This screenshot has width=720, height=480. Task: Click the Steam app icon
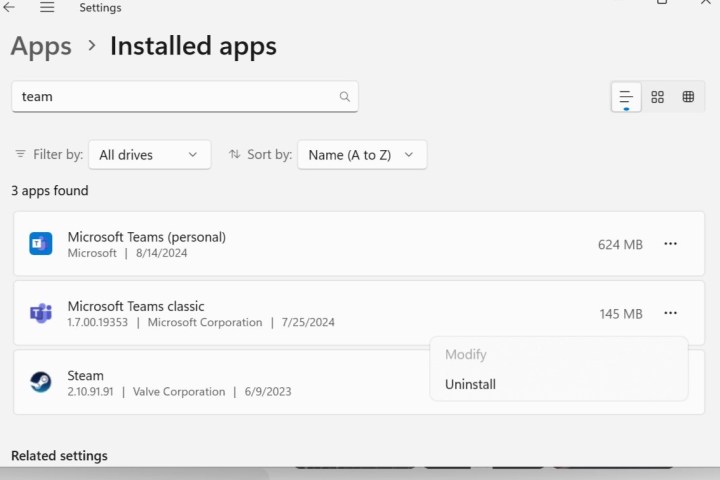pos(41,382)
